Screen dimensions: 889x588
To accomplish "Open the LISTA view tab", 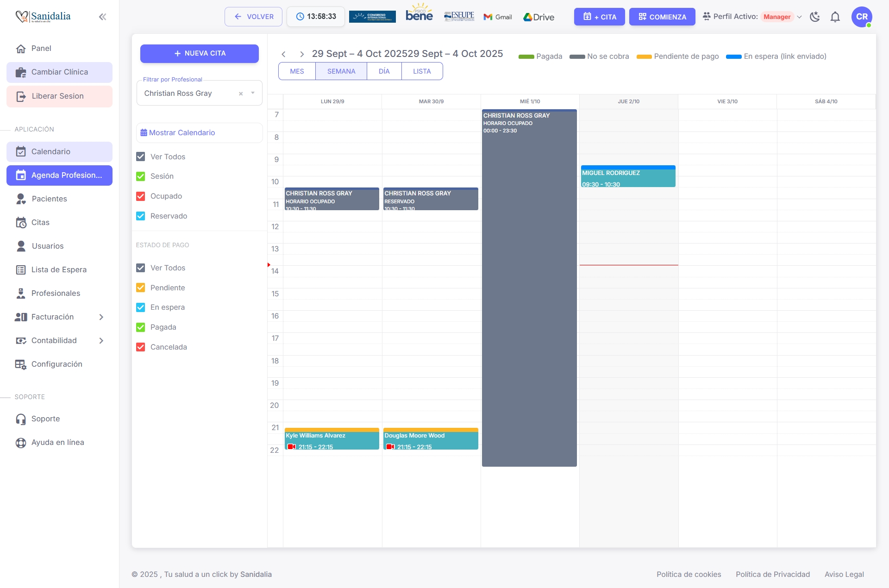I will coord(422,71).
